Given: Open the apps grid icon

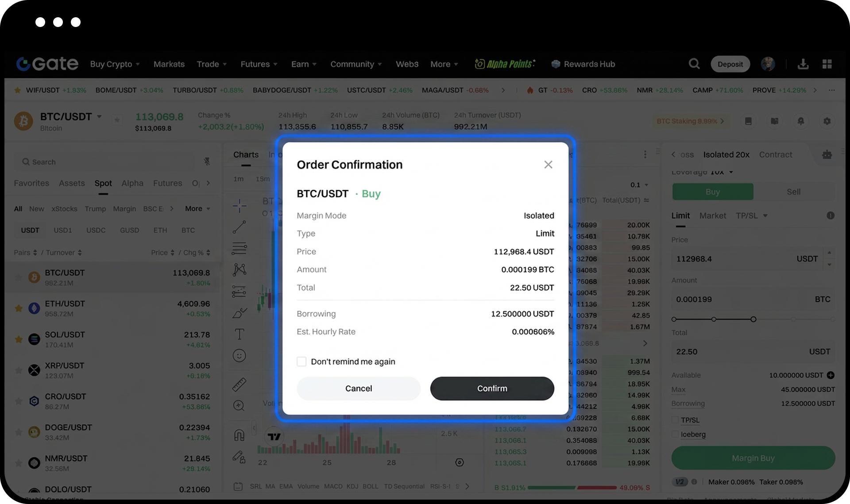Looking at the screenshot, I should click(x=827, y=64).
